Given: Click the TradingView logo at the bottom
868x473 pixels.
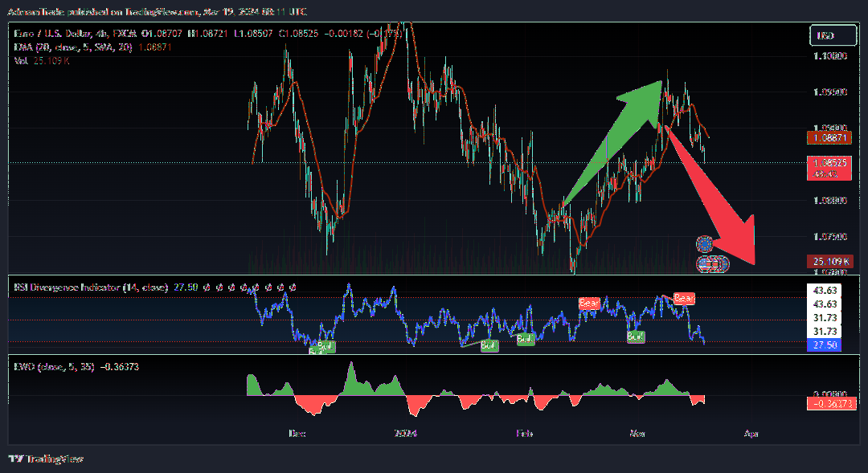Looking at the screenshot, I should pyautogui.click(x=46, y=459).
